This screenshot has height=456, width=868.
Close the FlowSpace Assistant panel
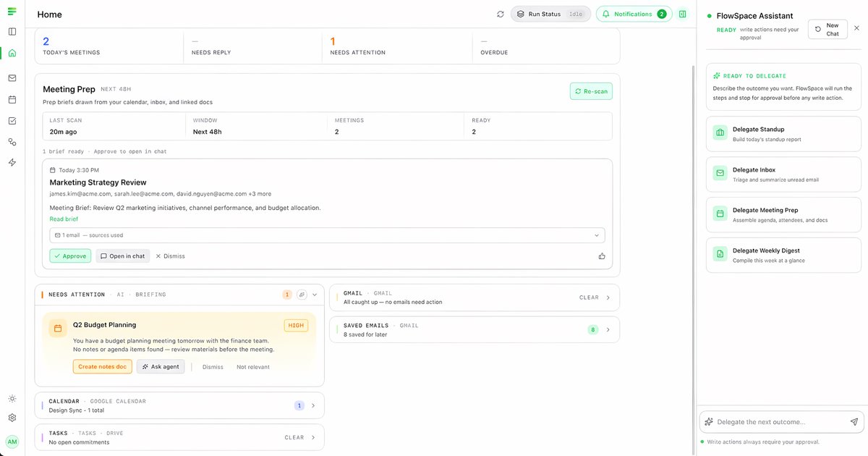pos(856,28)
